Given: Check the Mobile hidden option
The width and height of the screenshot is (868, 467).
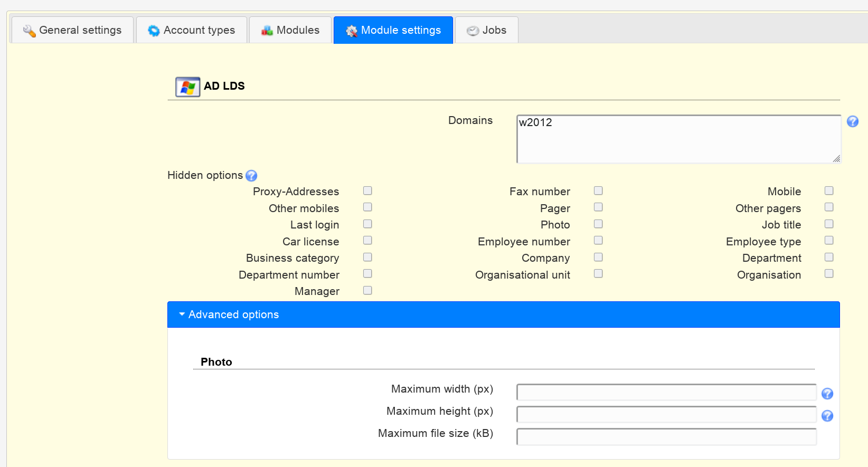Looking at the screenshot, I should pyautogui.click(x=829, y=190).
